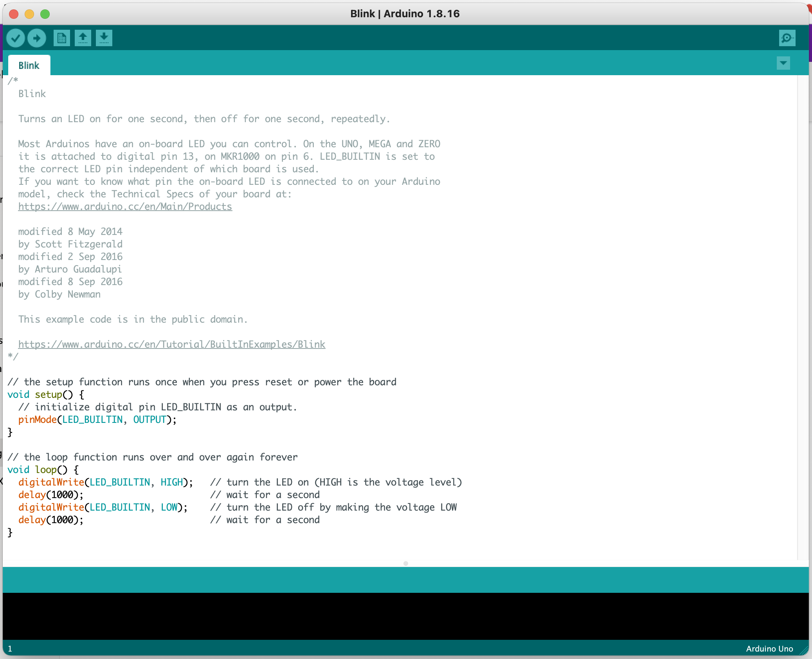Click on 'void setup() {' line
812x659 pixels.
[x=46, y=394]
